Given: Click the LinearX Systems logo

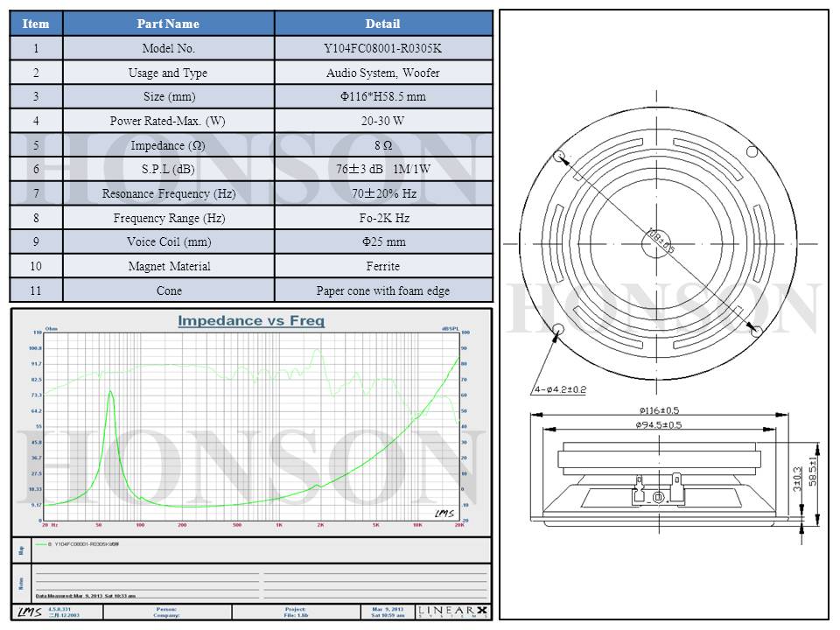Looking at the screenshot, I should pos(452,612).
